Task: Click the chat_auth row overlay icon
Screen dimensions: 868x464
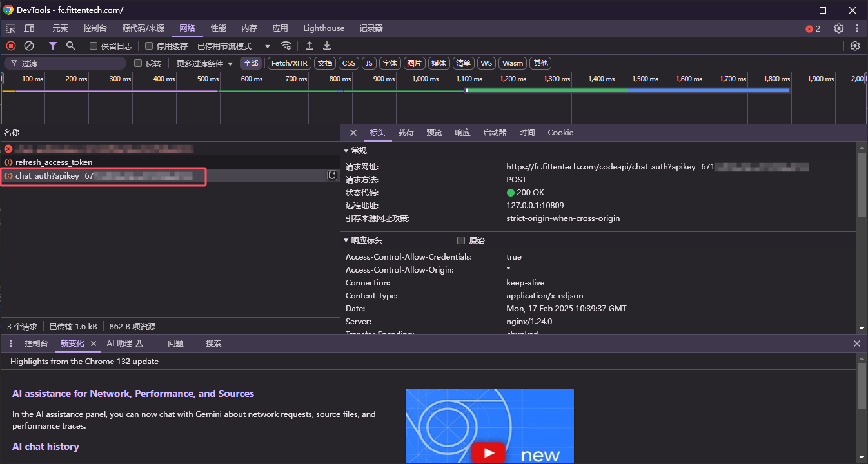Action: coord(332,175)
